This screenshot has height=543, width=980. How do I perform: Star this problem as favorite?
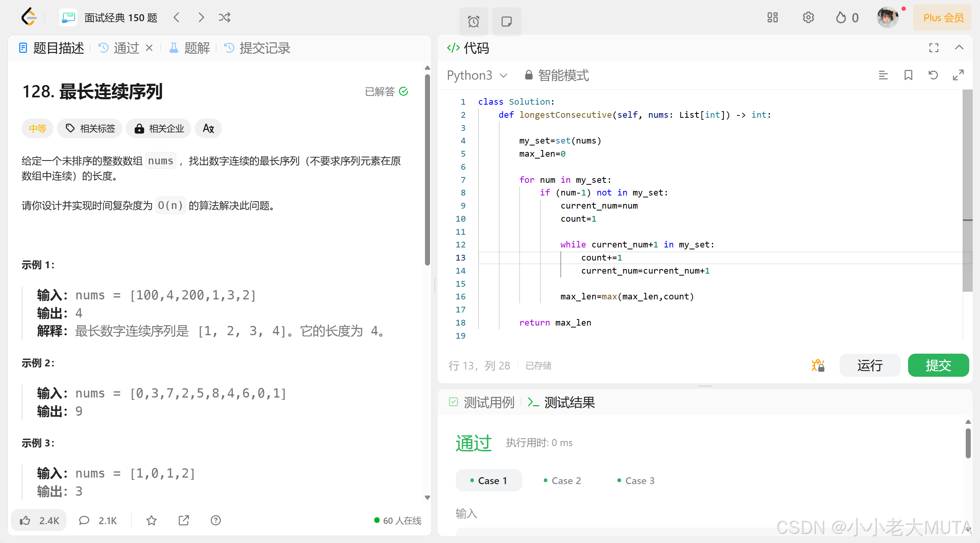pos(152,520)
